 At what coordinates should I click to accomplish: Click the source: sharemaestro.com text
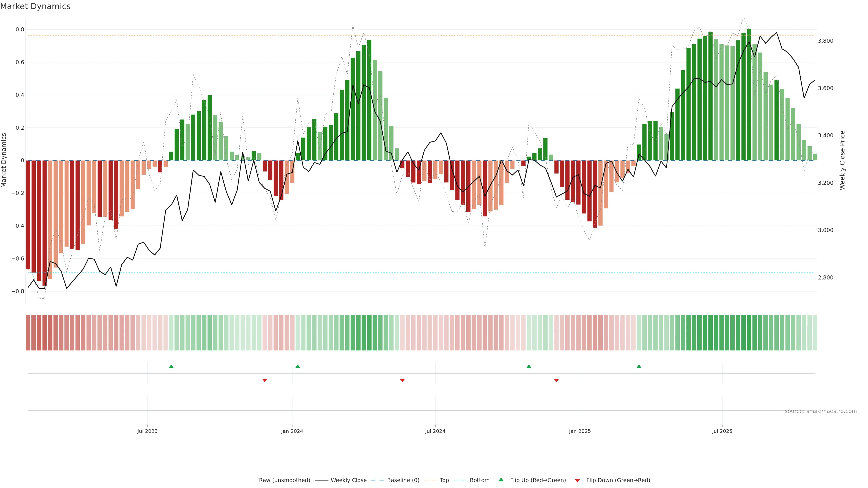821,411
